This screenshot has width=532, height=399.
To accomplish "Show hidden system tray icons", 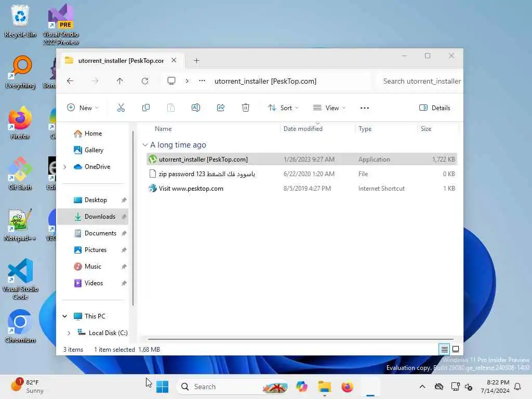I will point(422,387).
